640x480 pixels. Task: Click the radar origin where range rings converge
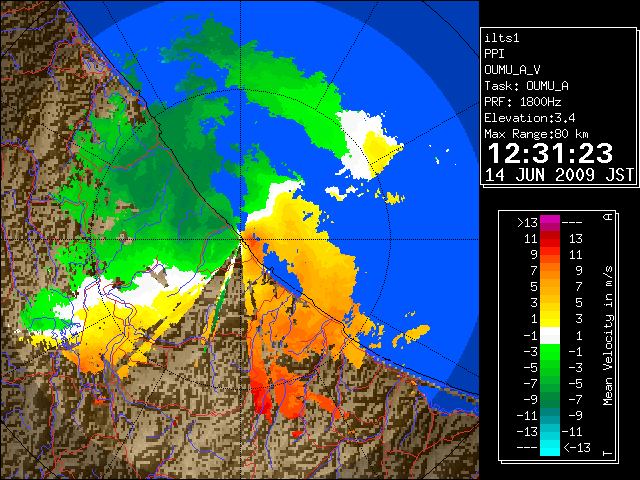240,239
